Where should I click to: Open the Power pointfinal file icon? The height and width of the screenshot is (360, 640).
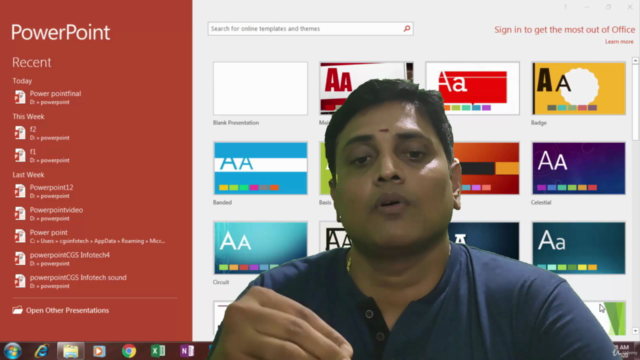point(20,97)
